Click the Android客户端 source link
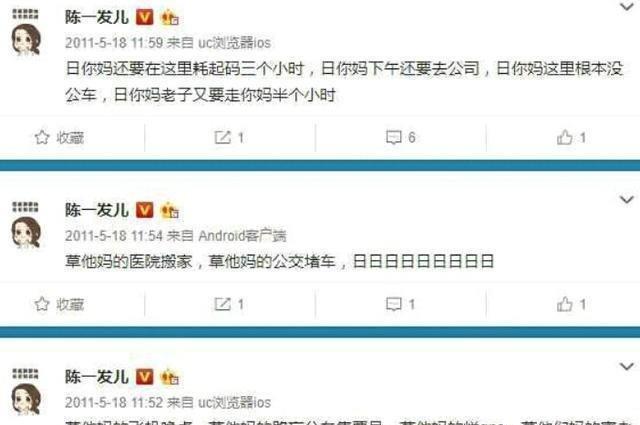 coord(242,236)
